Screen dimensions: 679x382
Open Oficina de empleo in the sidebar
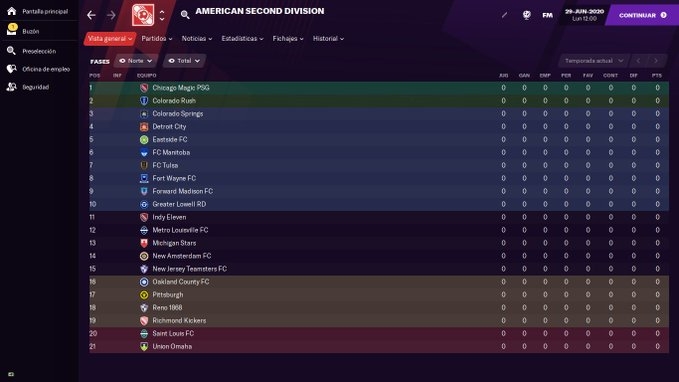click(46, 69)
